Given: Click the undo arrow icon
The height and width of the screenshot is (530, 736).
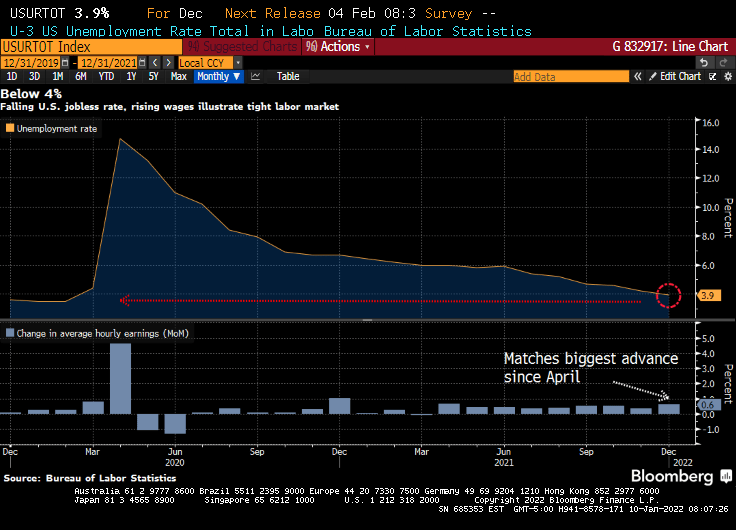Looking at the screenshot, I should coord(703,62).
